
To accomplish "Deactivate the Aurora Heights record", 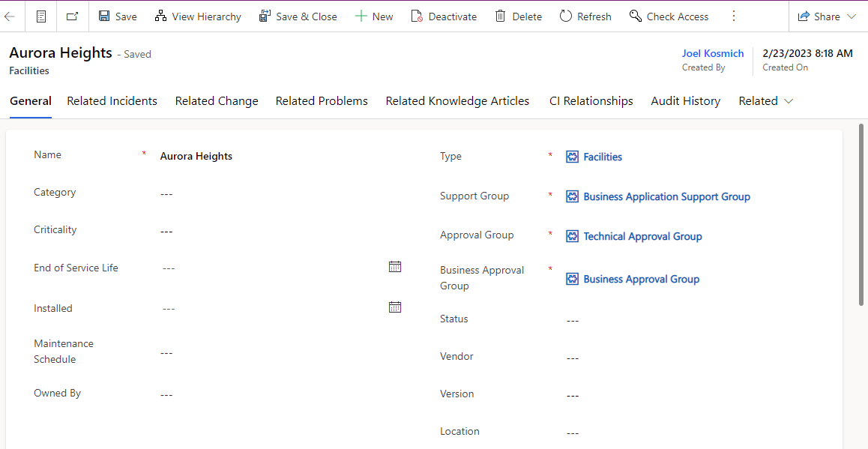I will 444,16.
